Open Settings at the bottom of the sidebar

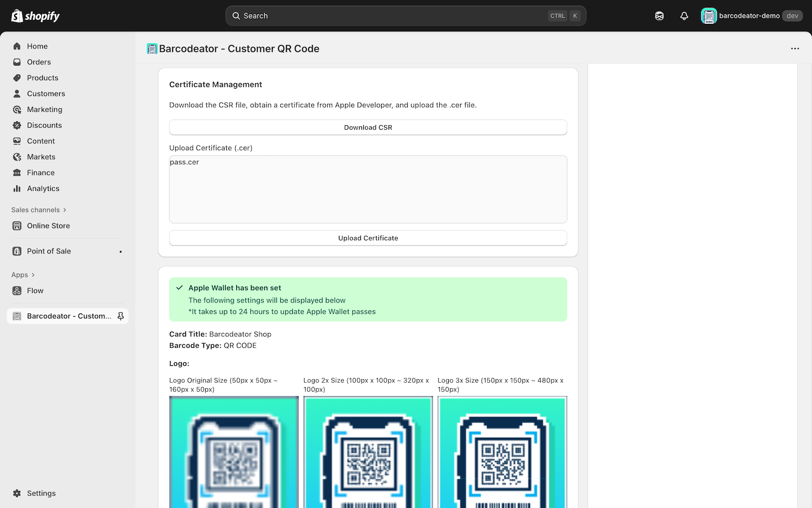[x=42, y=493]
